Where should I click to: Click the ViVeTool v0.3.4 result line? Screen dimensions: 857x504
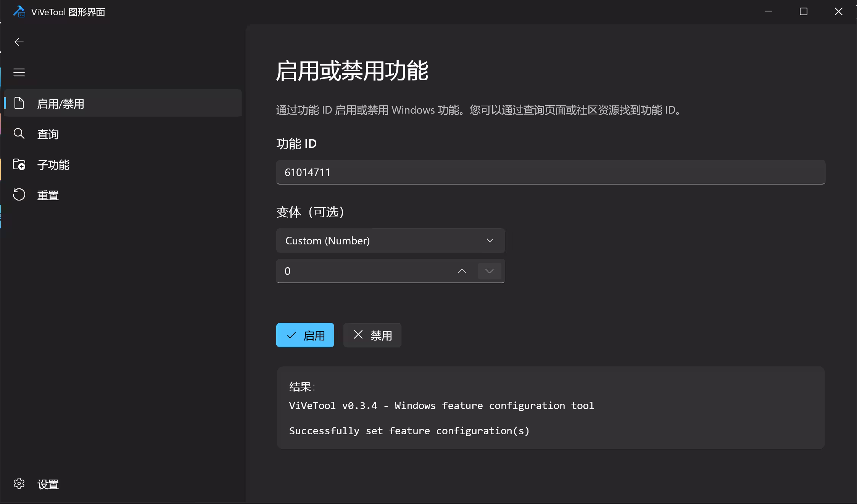pos(441,406)
